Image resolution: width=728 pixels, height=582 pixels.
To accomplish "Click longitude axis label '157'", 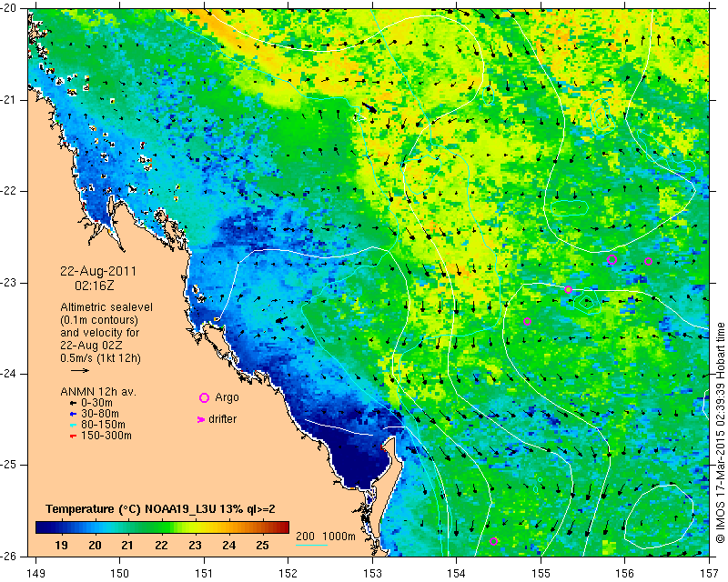I will tap(710, 574).
